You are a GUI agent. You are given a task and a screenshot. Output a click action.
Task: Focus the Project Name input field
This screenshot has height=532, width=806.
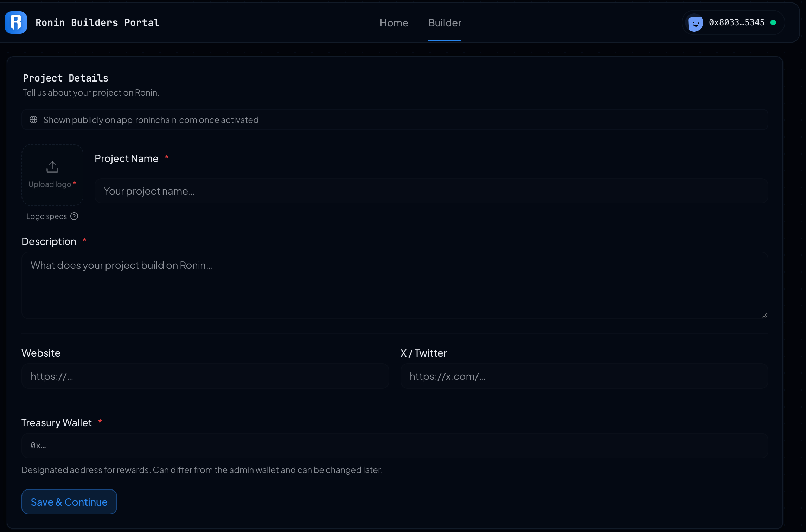431,191
